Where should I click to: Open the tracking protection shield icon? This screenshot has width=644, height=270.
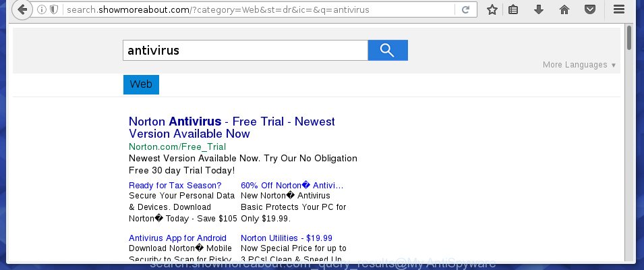tap(54, 9)
